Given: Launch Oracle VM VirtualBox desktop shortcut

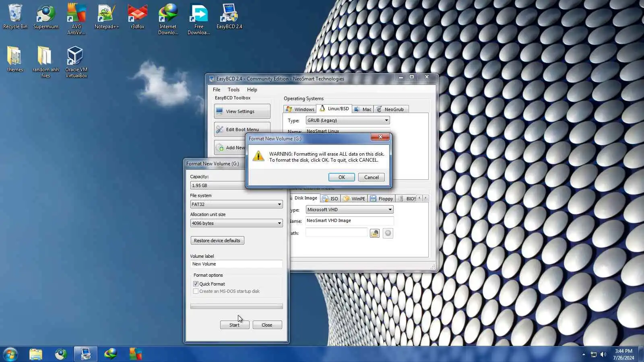Looking at the screenshot, I should [x=76, y=62].
